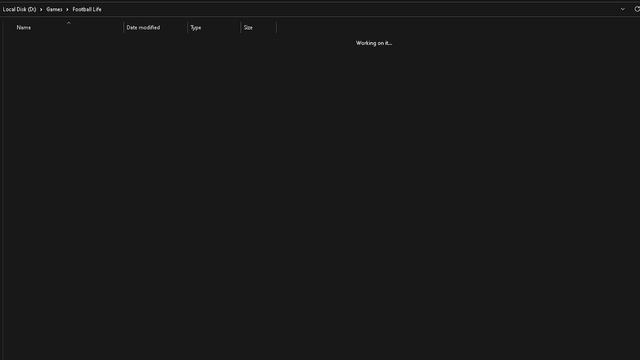Click the Refresh icon

[636, 9]
